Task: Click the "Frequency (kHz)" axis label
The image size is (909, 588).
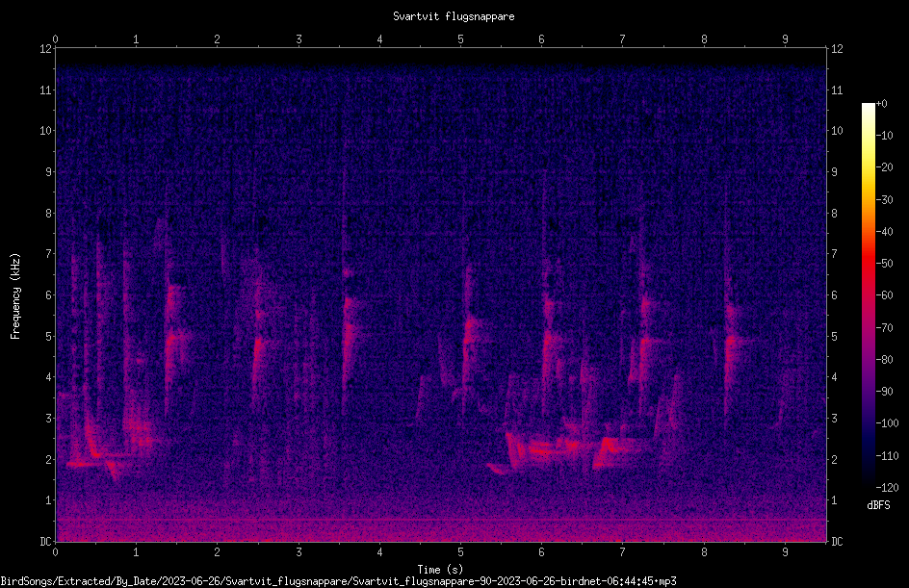Action: [15, 295]
